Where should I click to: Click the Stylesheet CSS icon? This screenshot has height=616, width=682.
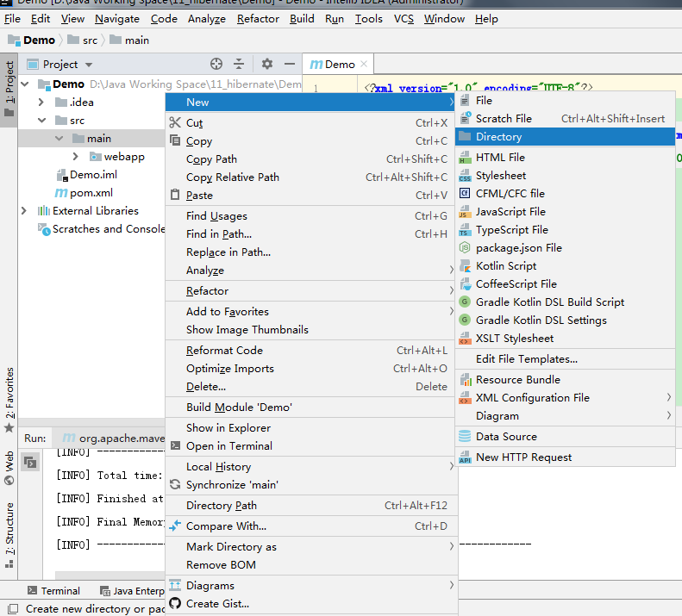coord(465,175)
